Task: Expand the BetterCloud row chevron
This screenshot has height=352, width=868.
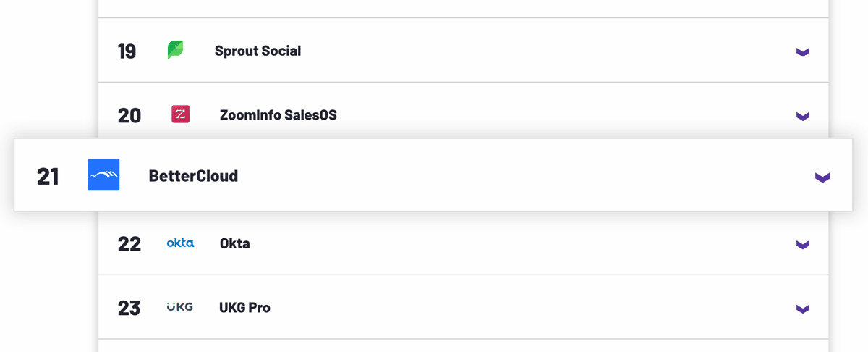Action: [x=822, y=177]
